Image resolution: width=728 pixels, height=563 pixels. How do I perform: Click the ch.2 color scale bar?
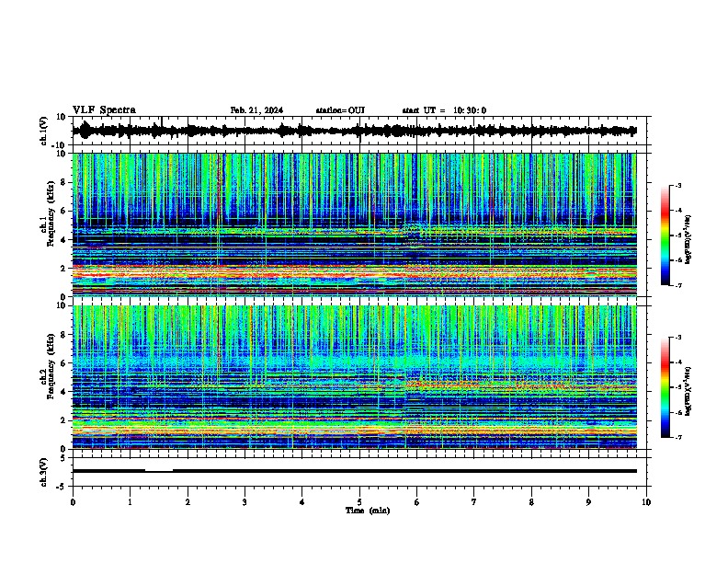pos(665,387)
